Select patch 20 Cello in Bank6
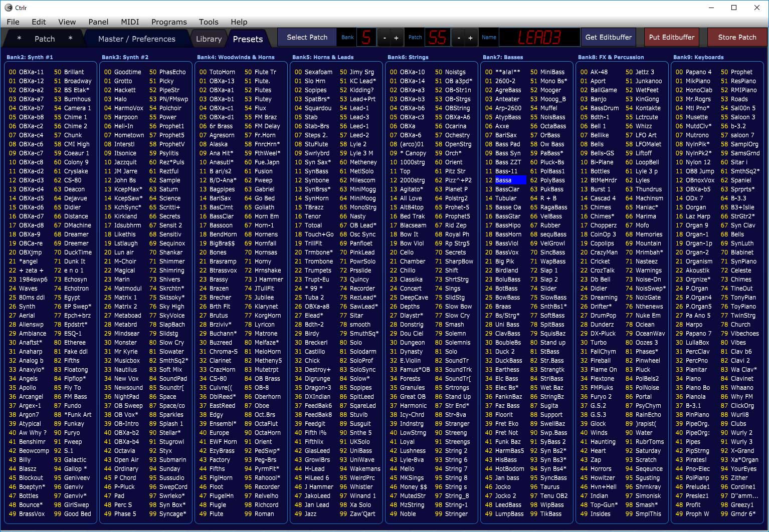Viewport: 769px width, 532px height. point(402,252)
